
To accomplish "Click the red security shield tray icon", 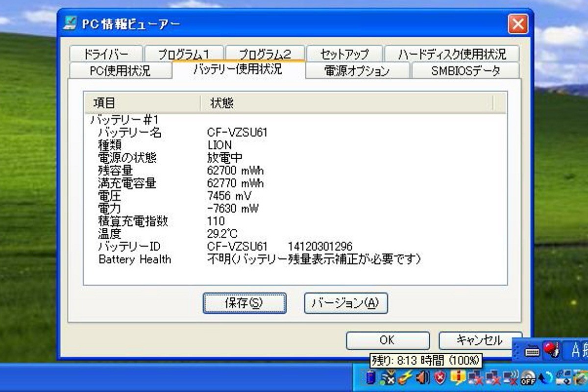I will [440, 377].
